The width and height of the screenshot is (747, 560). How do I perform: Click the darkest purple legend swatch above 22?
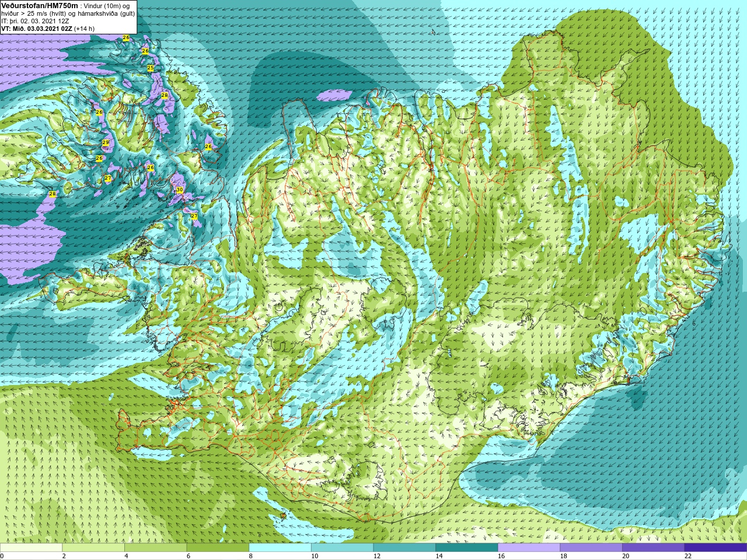coord(715,548)
